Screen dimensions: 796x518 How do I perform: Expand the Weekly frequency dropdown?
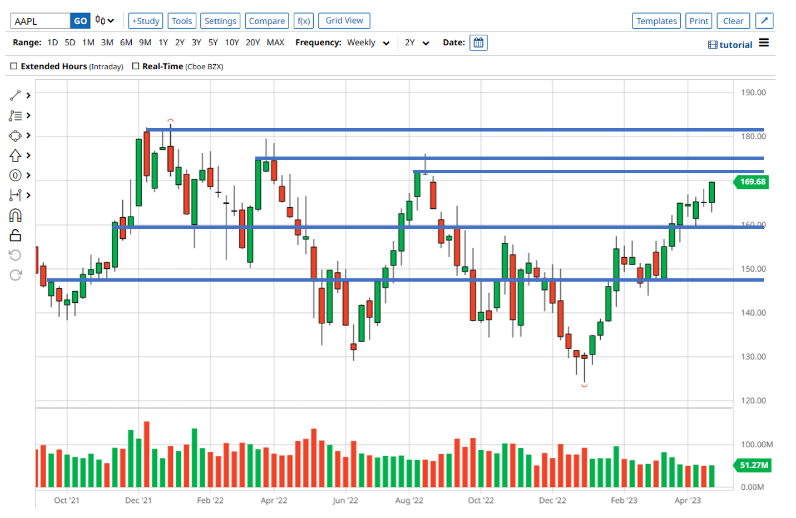click(x=367, y=43)
